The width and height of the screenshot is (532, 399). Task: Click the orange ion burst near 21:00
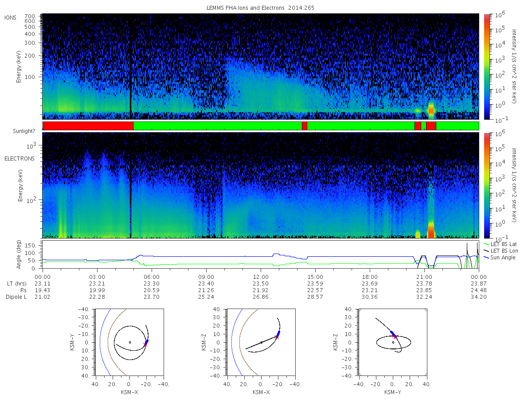pos(431,109)
